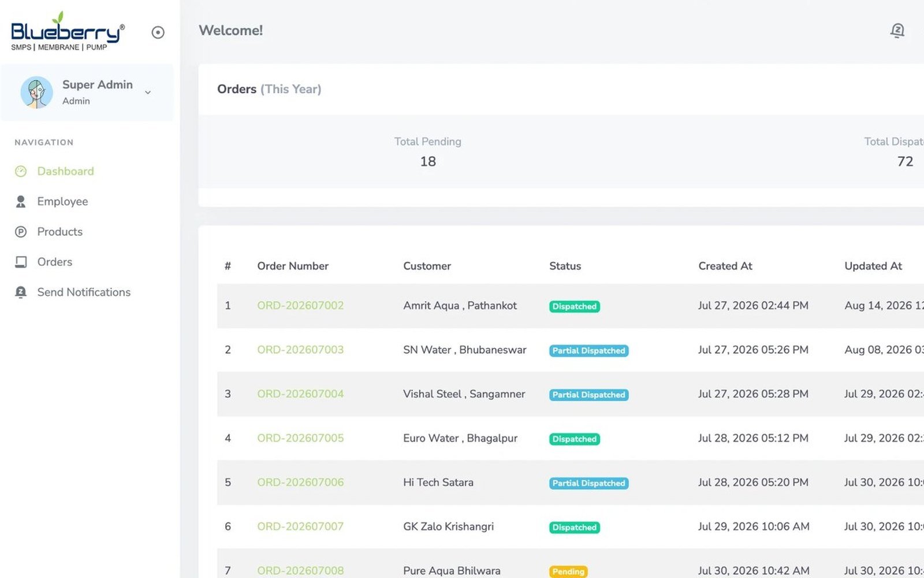Viewport: 924px width, 578px height.
Task: Open order ORD-202607006
Action: click(300, 482)
